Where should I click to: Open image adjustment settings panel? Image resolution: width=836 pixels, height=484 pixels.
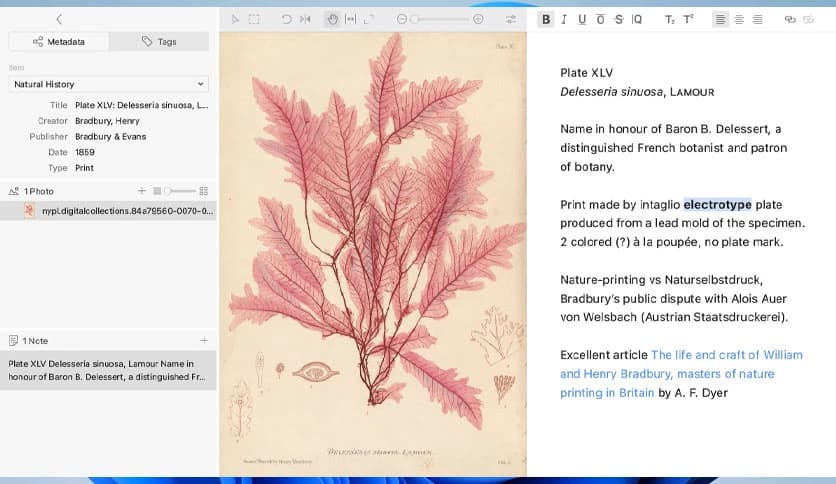(511, 20)
